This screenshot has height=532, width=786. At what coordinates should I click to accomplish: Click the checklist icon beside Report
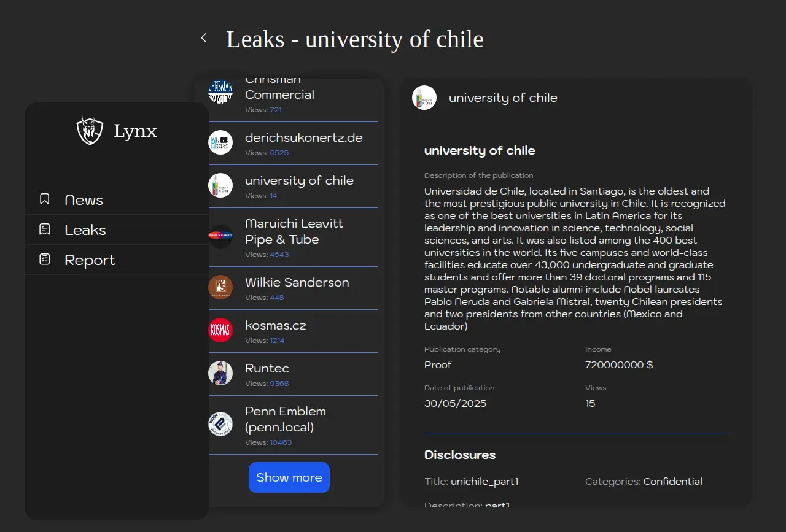pos(44,260)
